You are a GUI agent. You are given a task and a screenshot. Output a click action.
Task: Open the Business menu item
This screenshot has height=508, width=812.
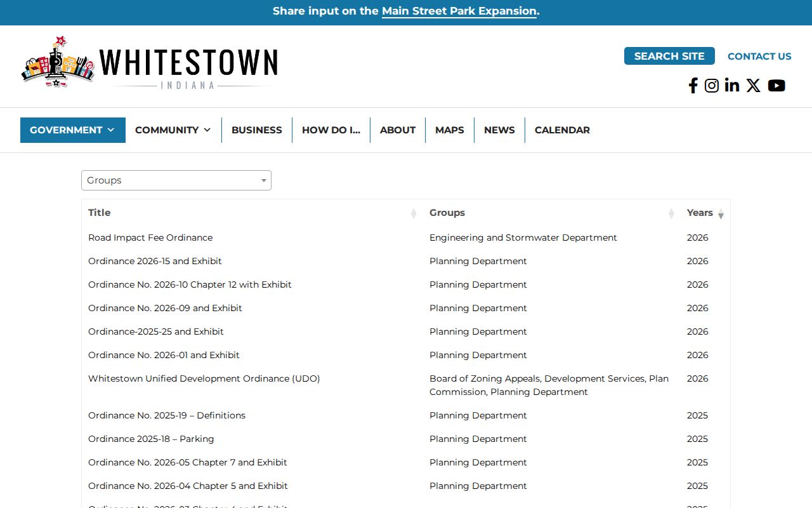257,130
